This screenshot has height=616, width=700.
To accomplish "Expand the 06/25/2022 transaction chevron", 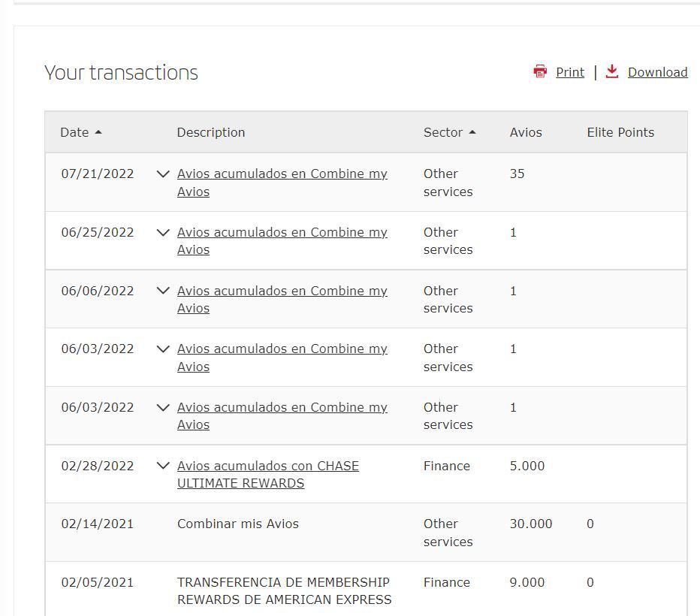I will click(x=163, y=232).
